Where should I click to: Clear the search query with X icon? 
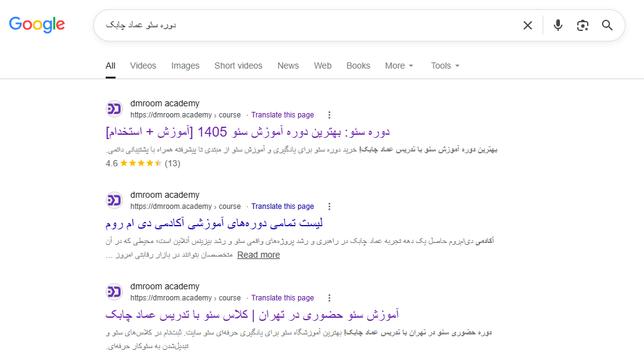(x=528, y=25)
